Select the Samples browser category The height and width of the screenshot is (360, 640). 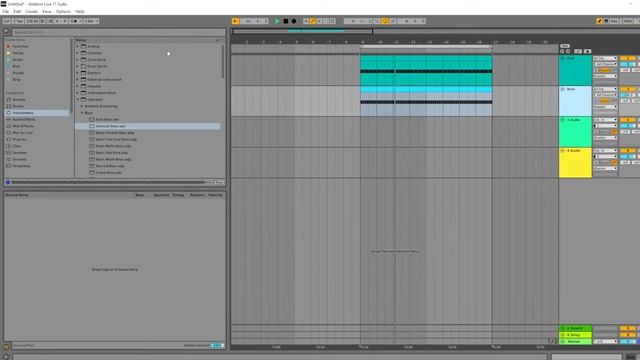tap(19, 153)
